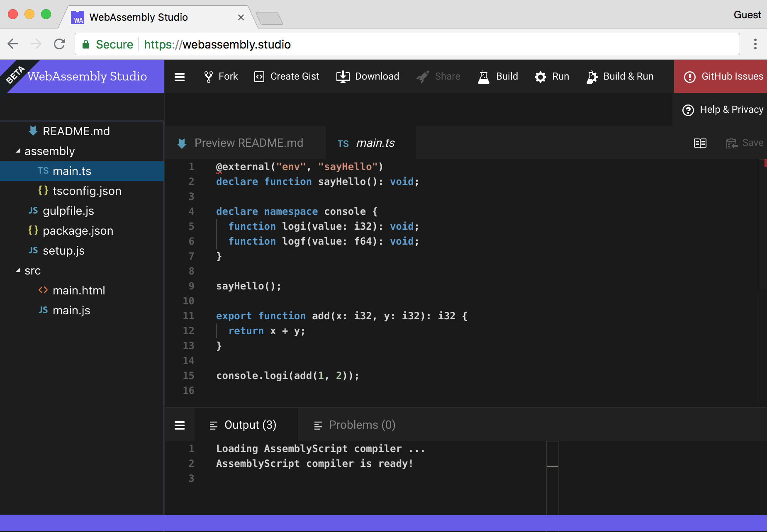Toggle the output panel hamburger menu

pos(180,425)
